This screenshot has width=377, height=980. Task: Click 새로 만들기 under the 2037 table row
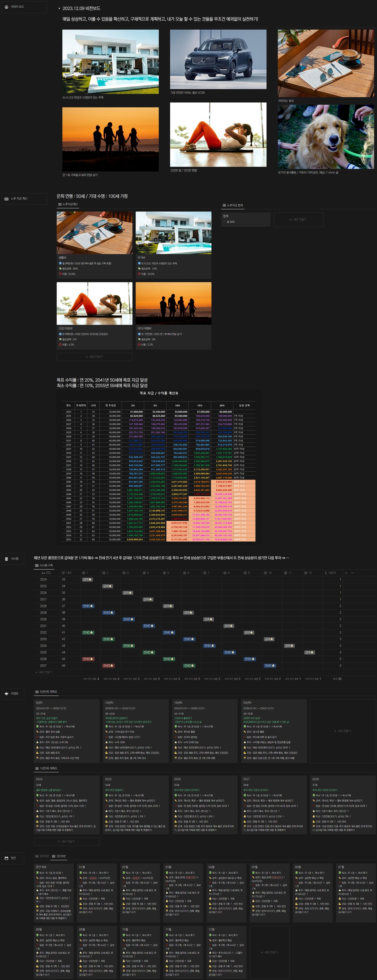point(44,672)
